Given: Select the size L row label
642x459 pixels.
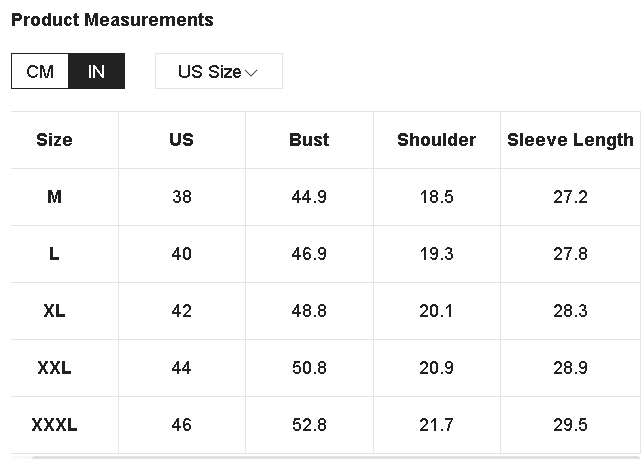Looking at the screenshot, I should (x=54, y=254).
